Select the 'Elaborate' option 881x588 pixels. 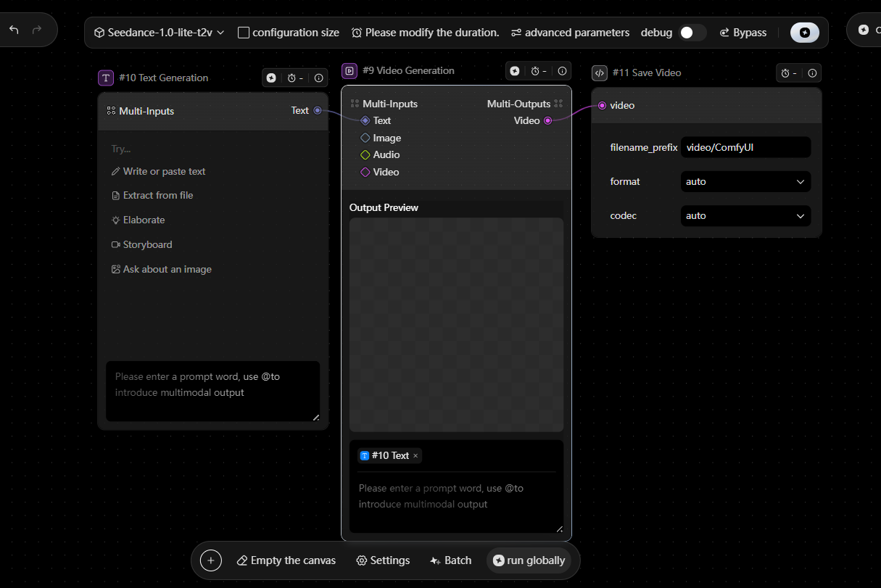click(138, 220)
